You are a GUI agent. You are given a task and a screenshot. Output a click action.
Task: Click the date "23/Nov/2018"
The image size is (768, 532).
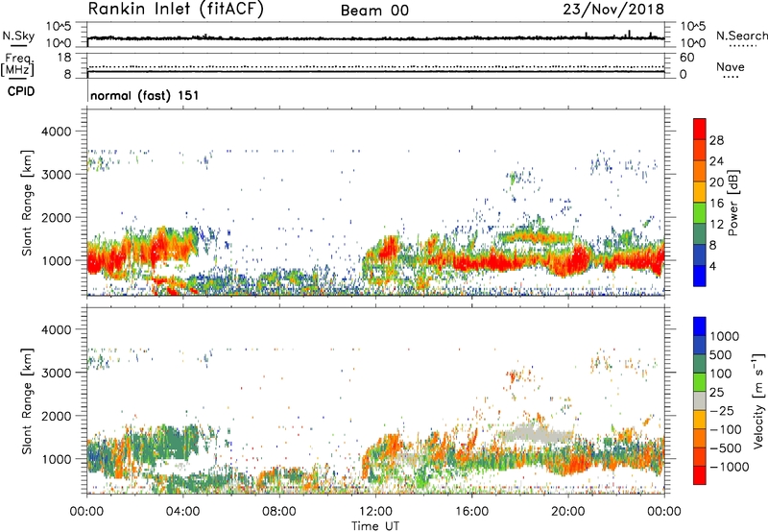point(613,10)
